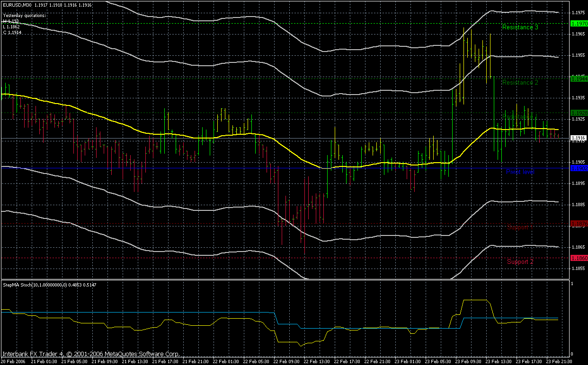
Task: Click the Support 2 level label
Action: coord(520,262)
